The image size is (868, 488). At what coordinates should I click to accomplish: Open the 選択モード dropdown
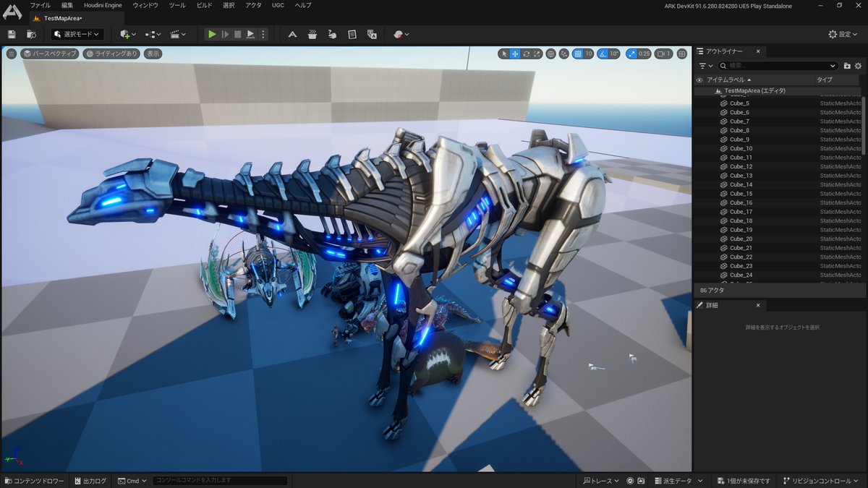(77, 34)
